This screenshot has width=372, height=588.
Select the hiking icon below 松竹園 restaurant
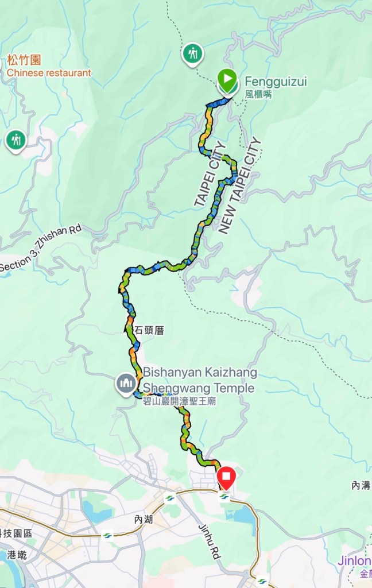pyautogui.click(x=15, y=141)
